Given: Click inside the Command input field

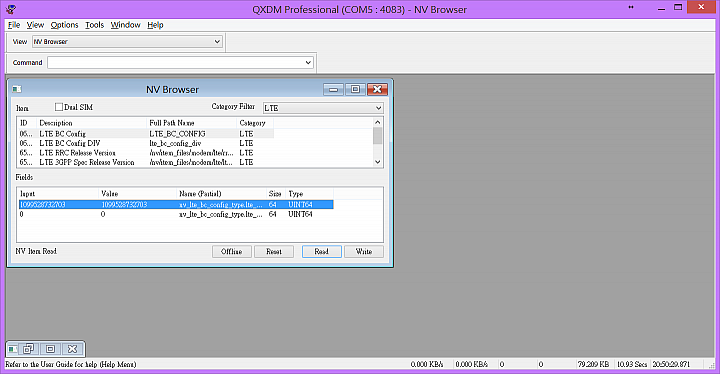Looking at the screenshot, I should (175, 62).
